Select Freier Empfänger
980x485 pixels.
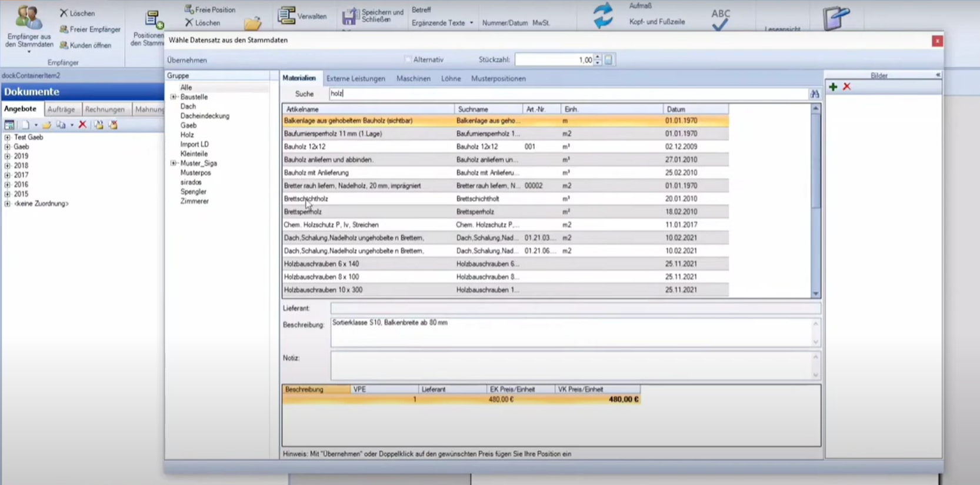pos(90,29)
